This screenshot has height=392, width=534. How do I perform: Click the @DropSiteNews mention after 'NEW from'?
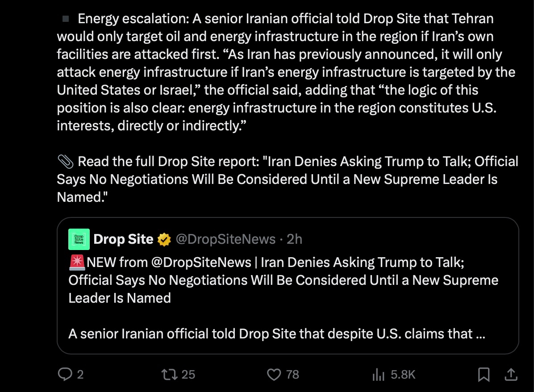pos(201,262)
